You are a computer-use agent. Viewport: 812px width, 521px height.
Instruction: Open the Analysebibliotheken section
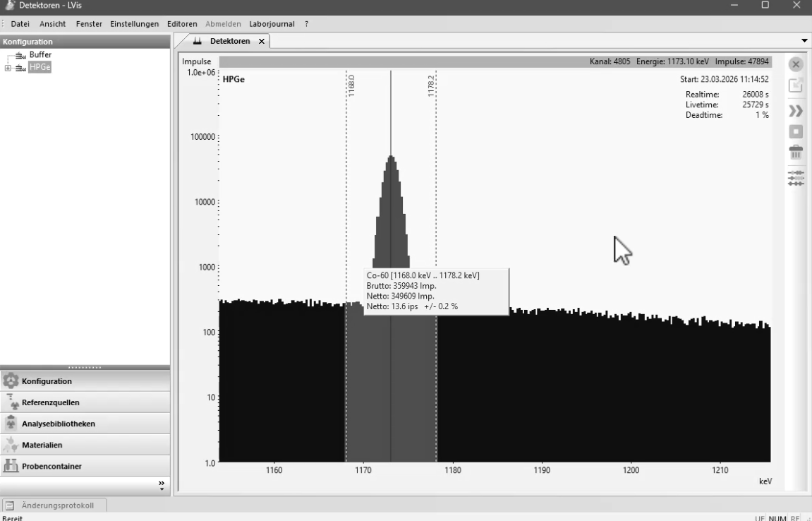coord(59,424)
